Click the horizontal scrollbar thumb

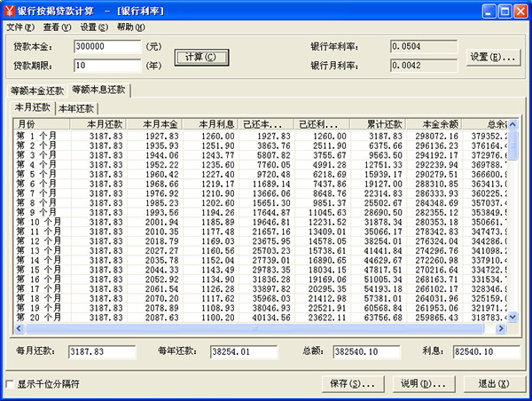pos(254,328)
